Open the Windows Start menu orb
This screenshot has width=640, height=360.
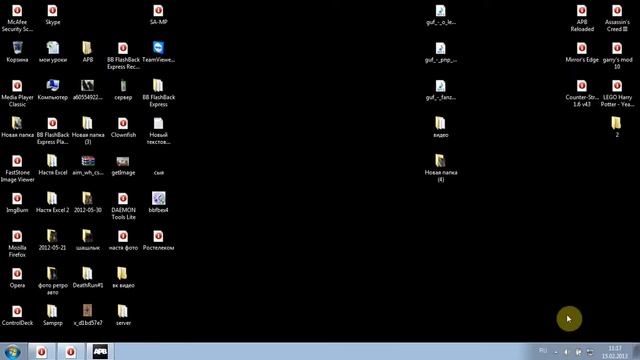pos(13,351)
